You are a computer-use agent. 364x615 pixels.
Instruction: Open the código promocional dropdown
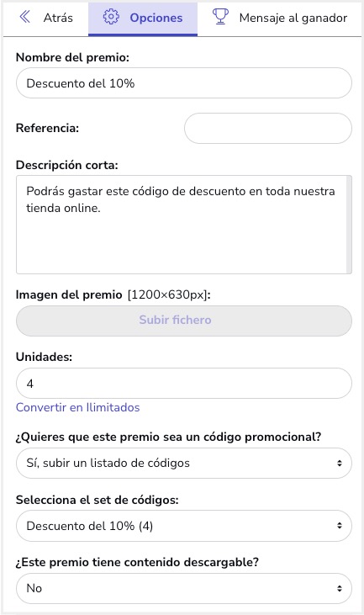click(184, 464)
